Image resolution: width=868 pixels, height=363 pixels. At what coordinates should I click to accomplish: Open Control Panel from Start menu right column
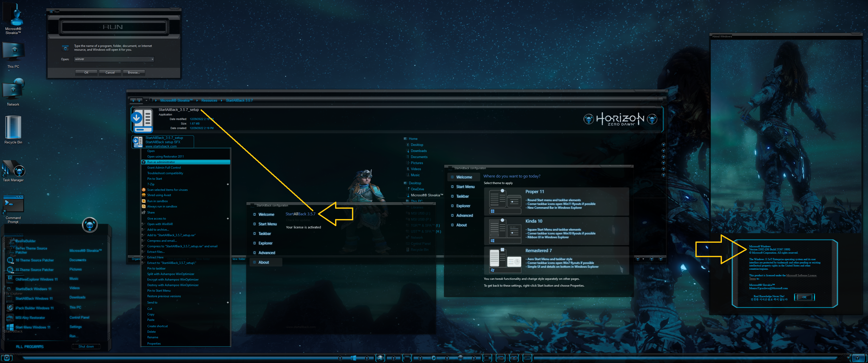(x=79, y=318)
